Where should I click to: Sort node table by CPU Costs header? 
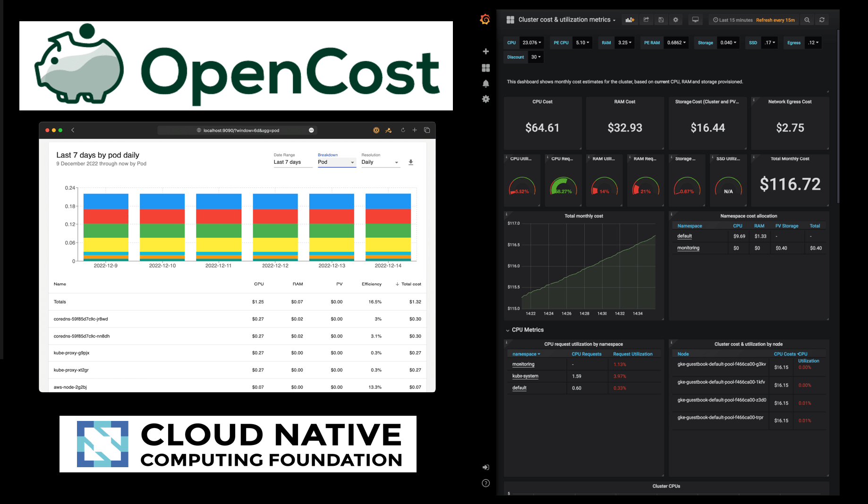click(x=784, y=354)
